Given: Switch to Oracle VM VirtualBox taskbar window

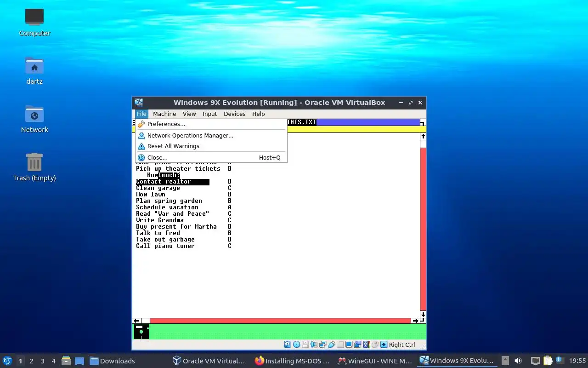Looking at the screenshot, I should tap(209, 361).
